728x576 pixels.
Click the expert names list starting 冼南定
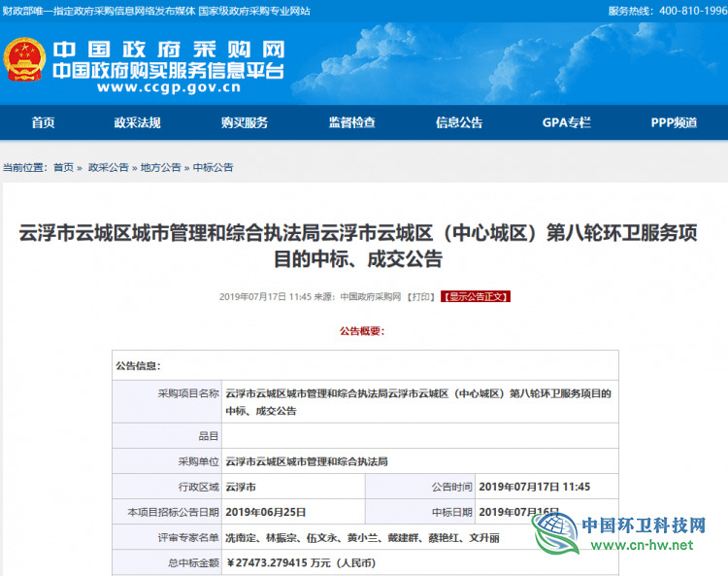click(363, 537)
